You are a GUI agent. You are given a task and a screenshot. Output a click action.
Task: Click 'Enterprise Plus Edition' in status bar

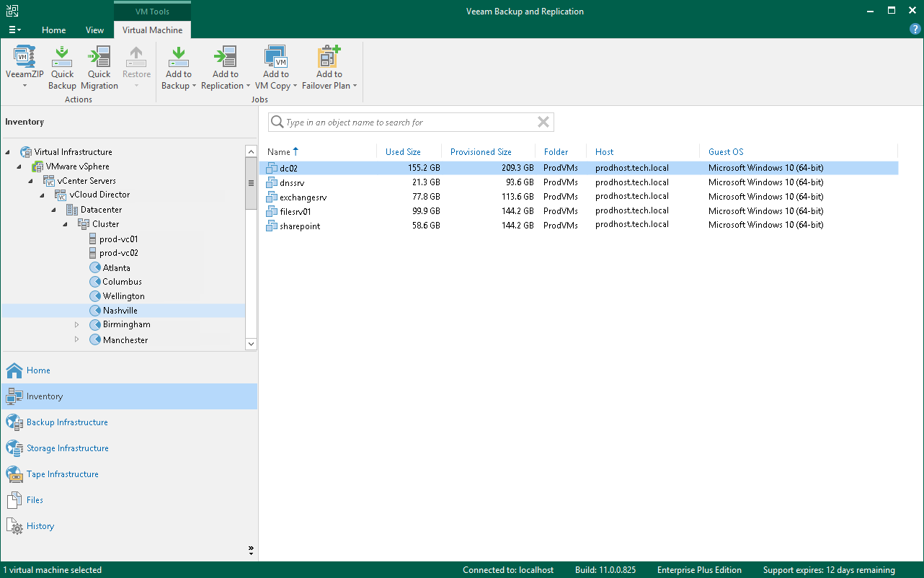point(699,570)
